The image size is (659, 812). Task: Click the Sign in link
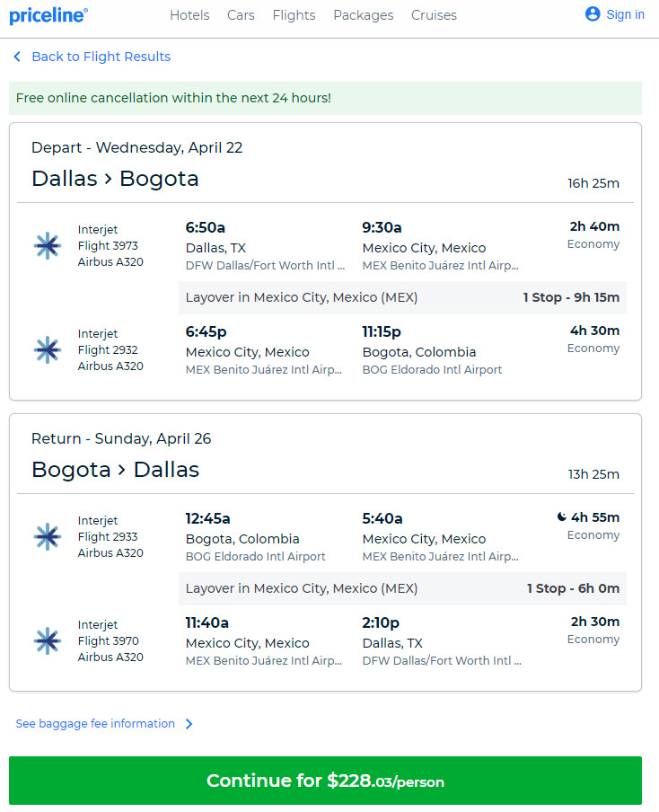(625, 14)
